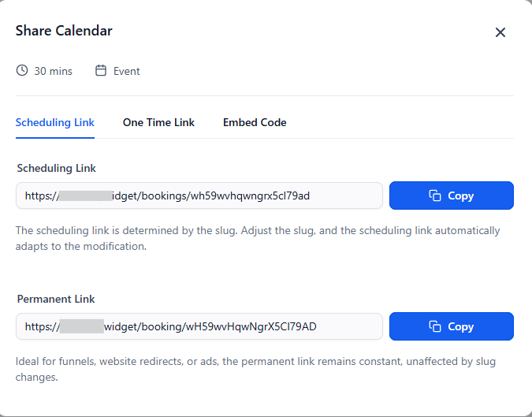Click the copy icon for Permanent Link
The height and width of the screenshot is (417, 532).
[434, 326]
